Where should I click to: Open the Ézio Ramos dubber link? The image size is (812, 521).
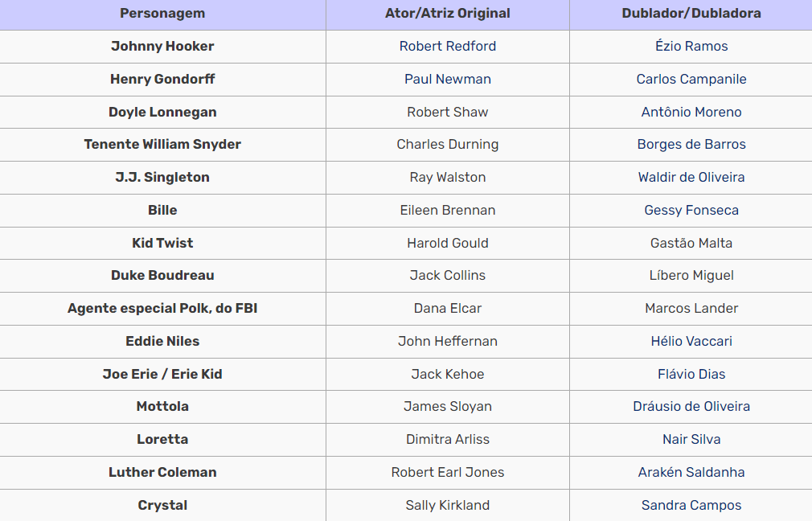coord(691,46)
